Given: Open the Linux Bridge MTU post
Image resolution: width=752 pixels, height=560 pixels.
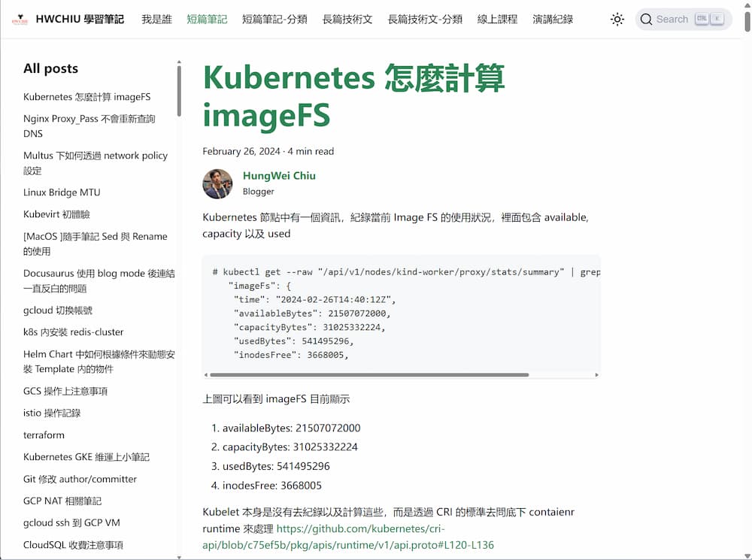Looking at the screenshot, I should coord(62,192).
